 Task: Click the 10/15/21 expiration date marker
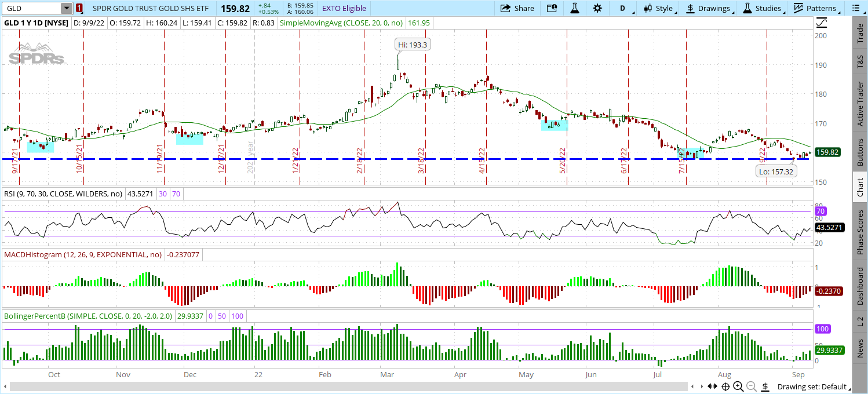point(79,159)
